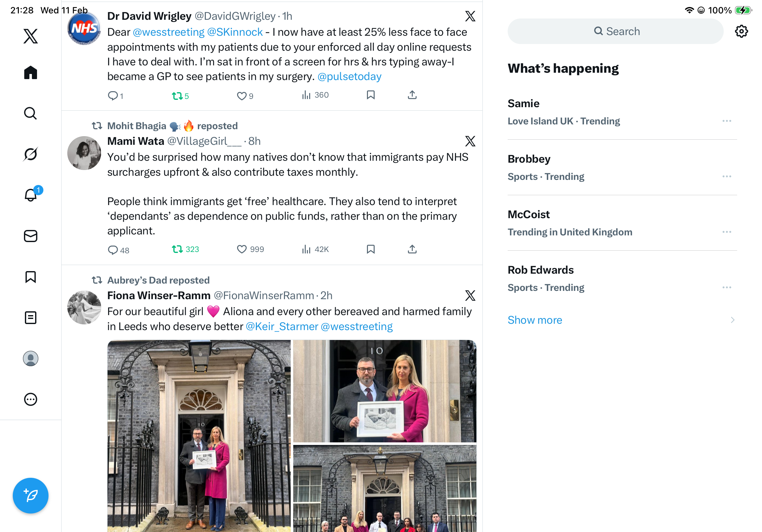Tap the compose new post button
This screenshot has height=532, width=762.
(x=31, y=496)
